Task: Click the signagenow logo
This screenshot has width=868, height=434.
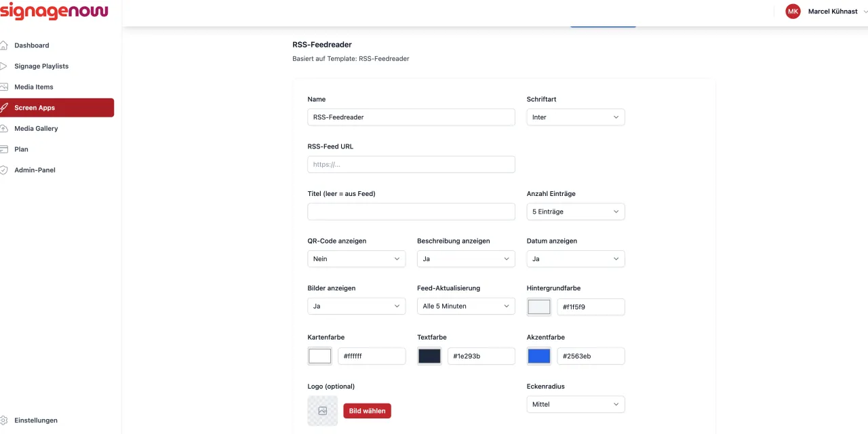Action: (54, 11)
